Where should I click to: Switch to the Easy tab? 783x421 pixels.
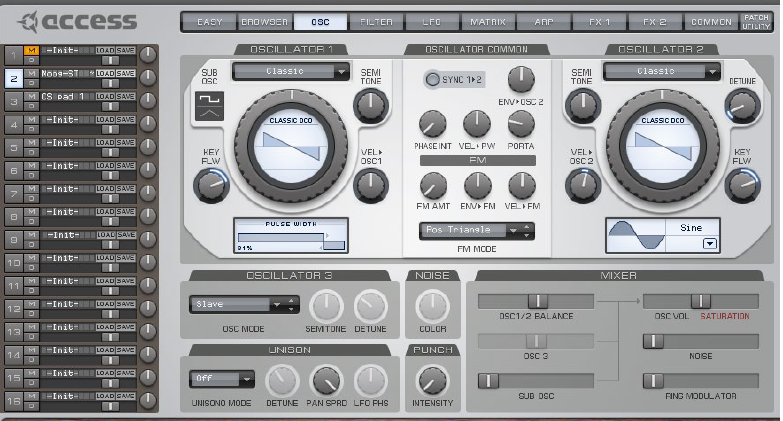point(209,22)
